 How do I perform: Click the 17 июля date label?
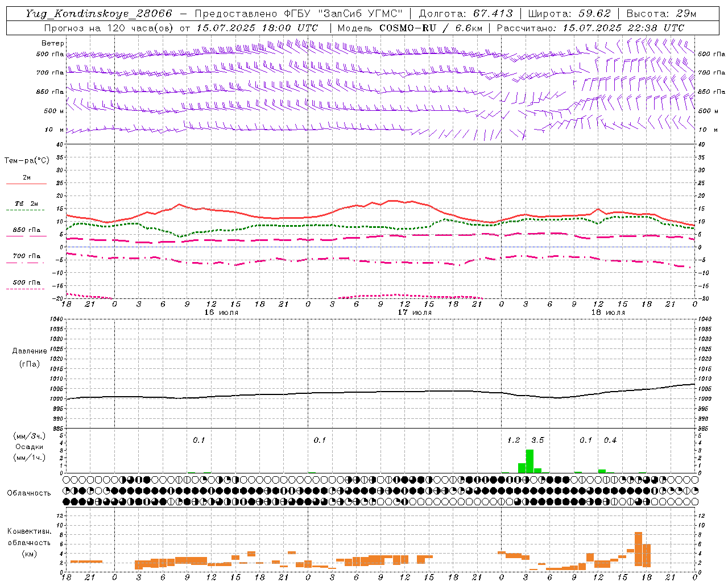click(415, 313)
